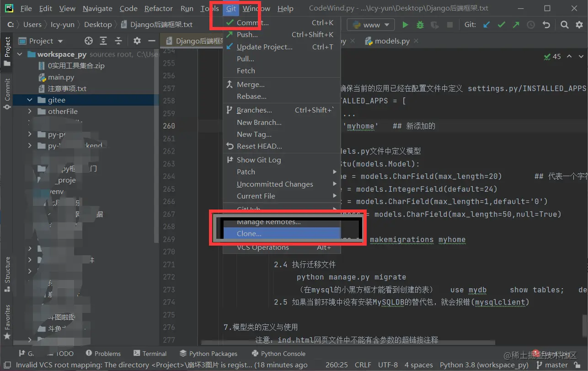Expand the otherFile folder chevron
The image size is (588, 371).
(x=30, y=111)
